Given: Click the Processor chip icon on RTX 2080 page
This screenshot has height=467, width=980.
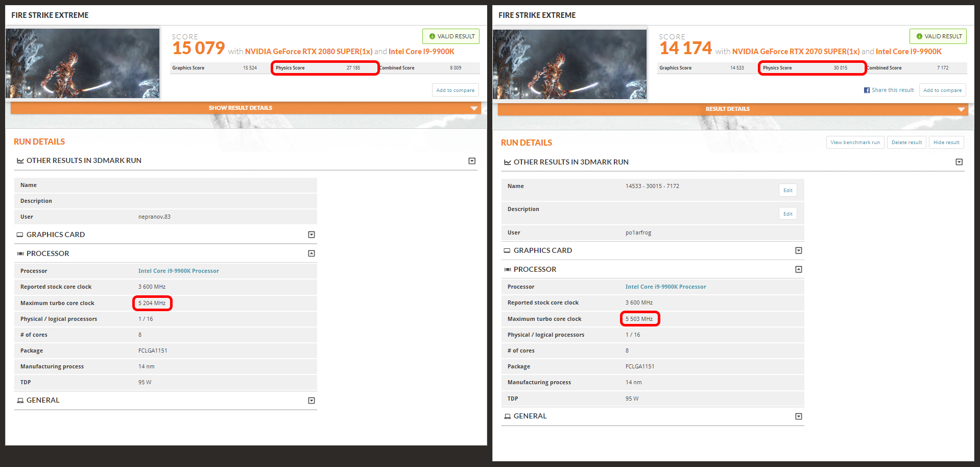Looking at the screenshot, I should (x=20, y=253).
